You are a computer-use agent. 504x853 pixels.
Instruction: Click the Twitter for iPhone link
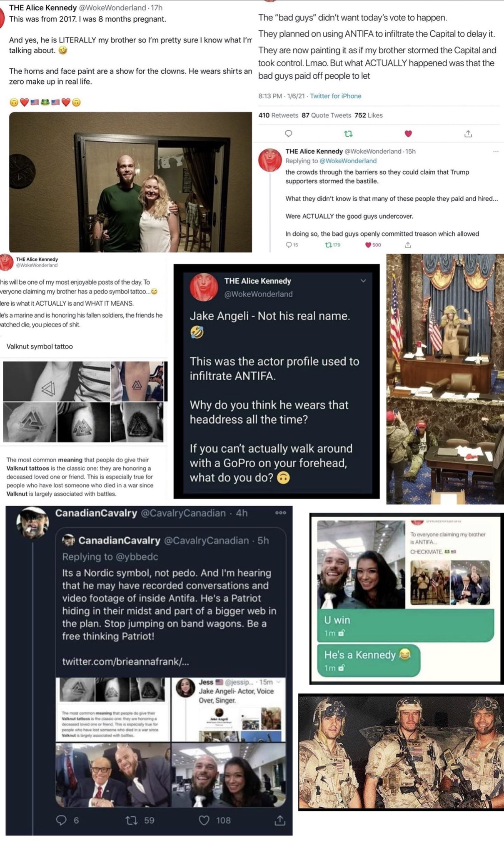tap(335, 96)
